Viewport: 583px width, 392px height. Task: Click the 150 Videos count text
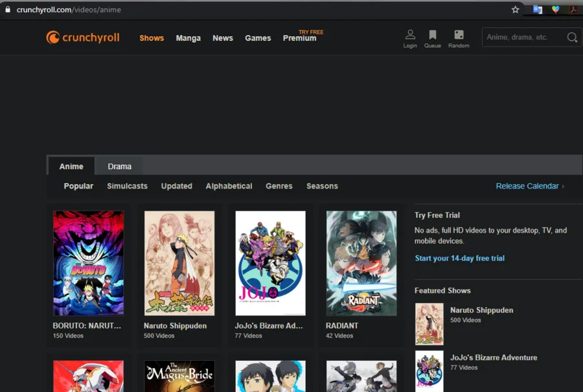click(68, 336)
